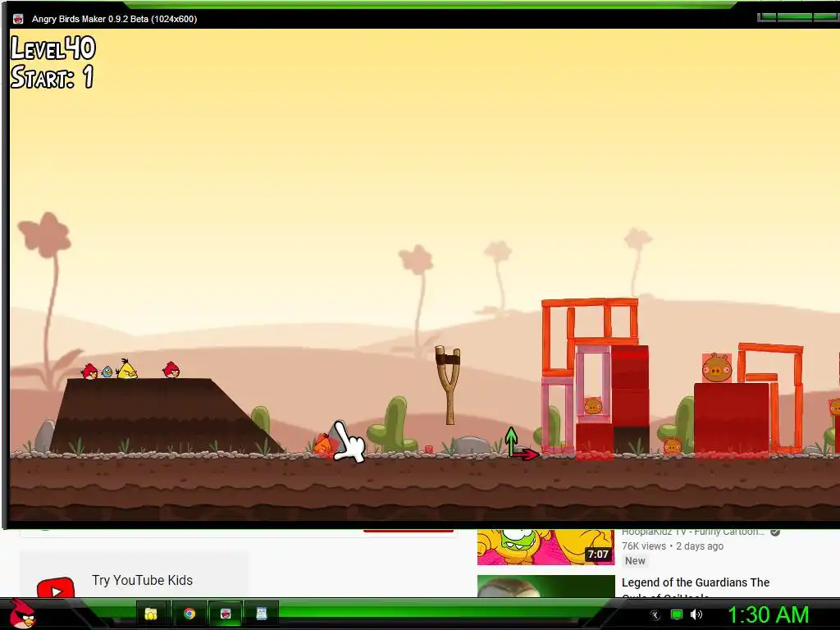This screenshot has height=630, width=840.
Task: Switch to Chrome from the taskbar
Action: [189, 614]
